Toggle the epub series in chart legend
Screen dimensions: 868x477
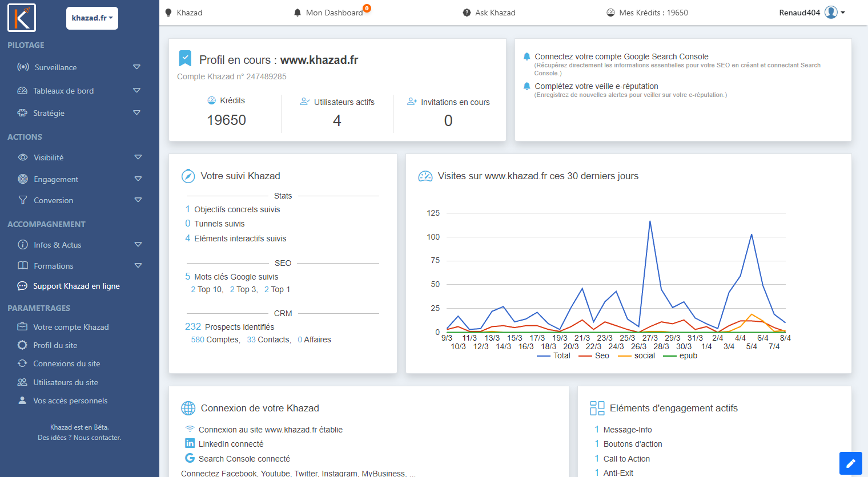(680, 355)
